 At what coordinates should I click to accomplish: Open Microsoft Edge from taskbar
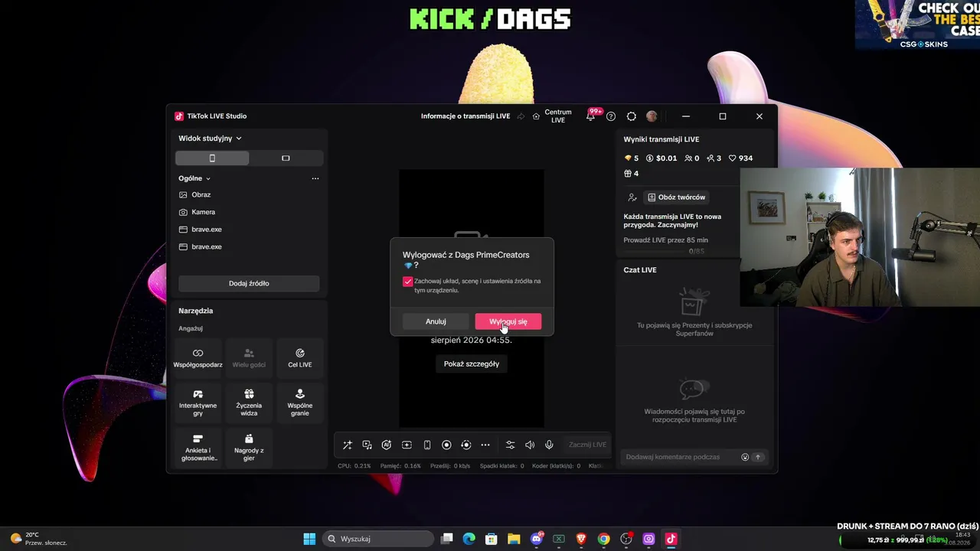coord(469,539)
